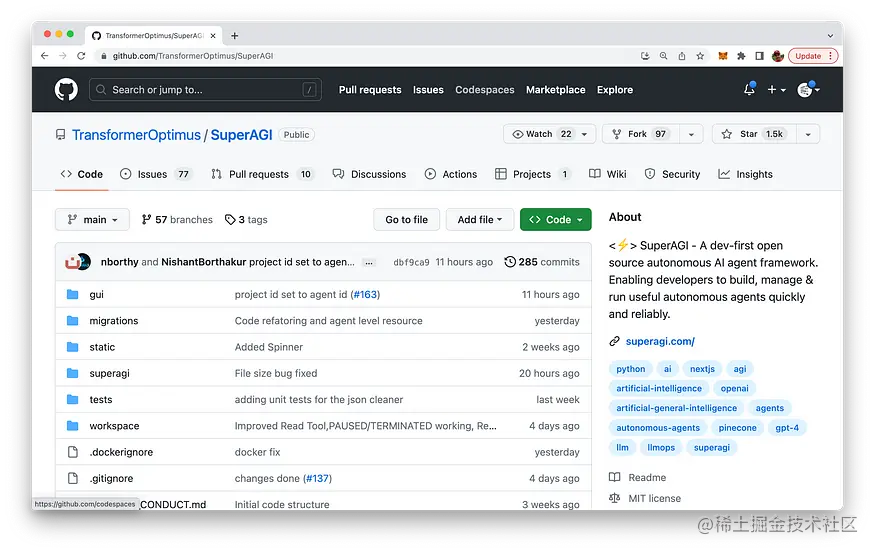Go back in browser history
This screenshot has height=552, width=875.
pos(45,56)
